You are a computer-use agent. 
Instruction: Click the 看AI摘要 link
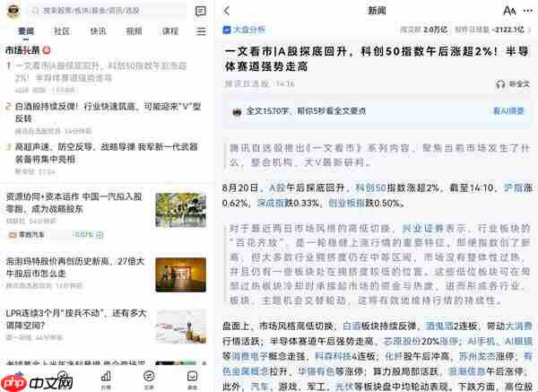(508, 111)
